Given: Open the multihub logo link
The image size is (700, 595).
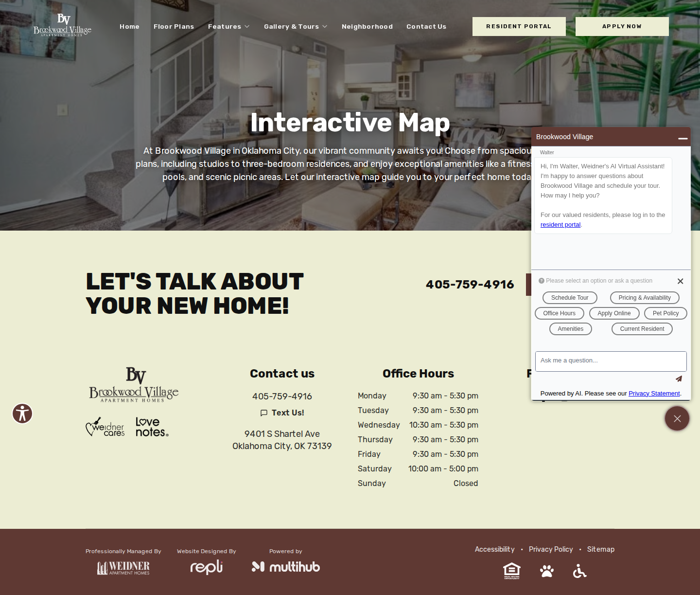Looking at the screenshot, I should (286, 567).
